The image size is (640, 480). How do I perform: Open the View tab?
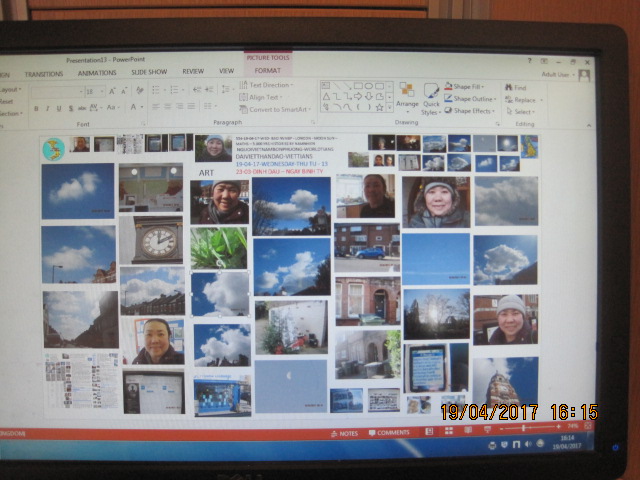(x=227, y=71)
